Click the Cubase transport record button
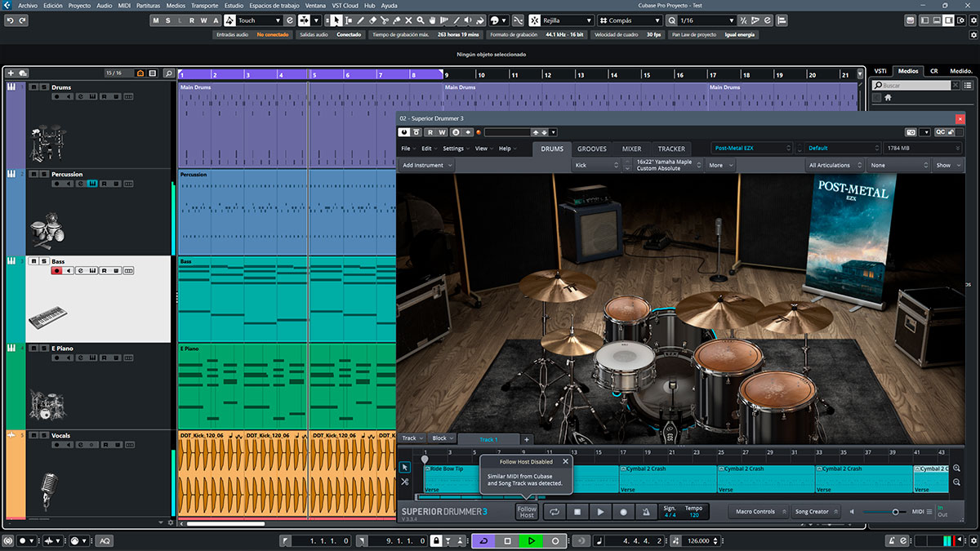 tap(555, 540)
